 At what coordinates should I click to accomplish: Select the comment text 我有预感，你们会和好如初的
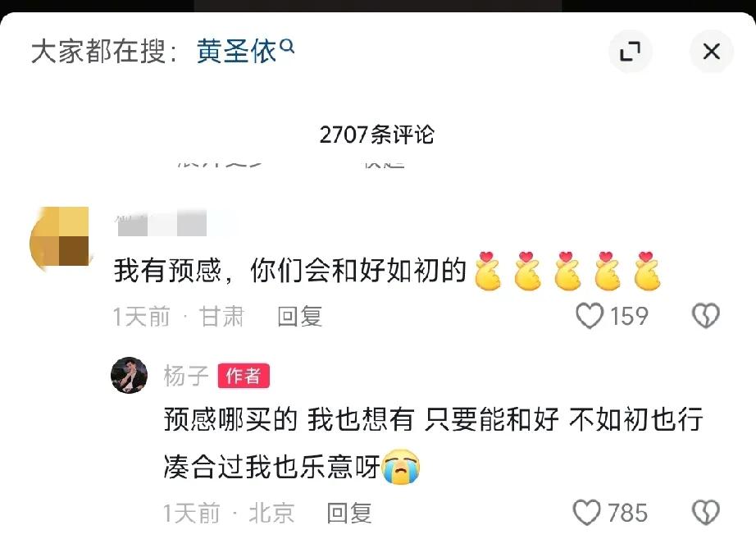(290, 270)
